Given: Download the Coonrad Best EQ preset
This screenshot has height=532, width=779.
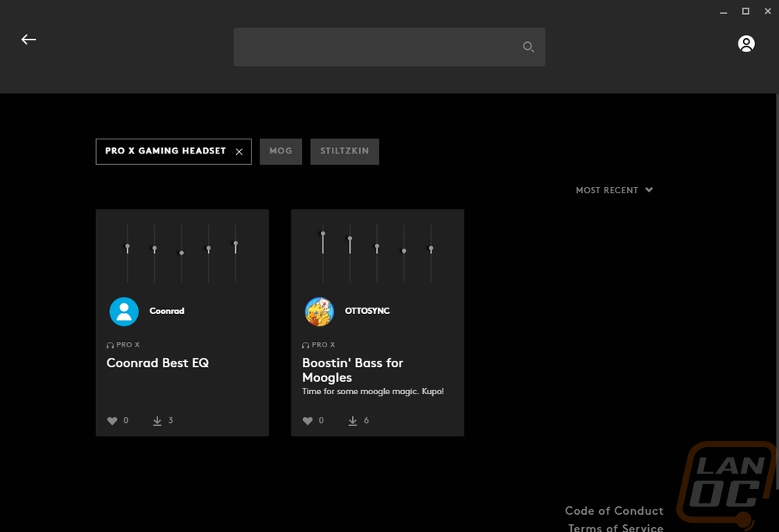Looking at the screenshot, I should 157,421.
